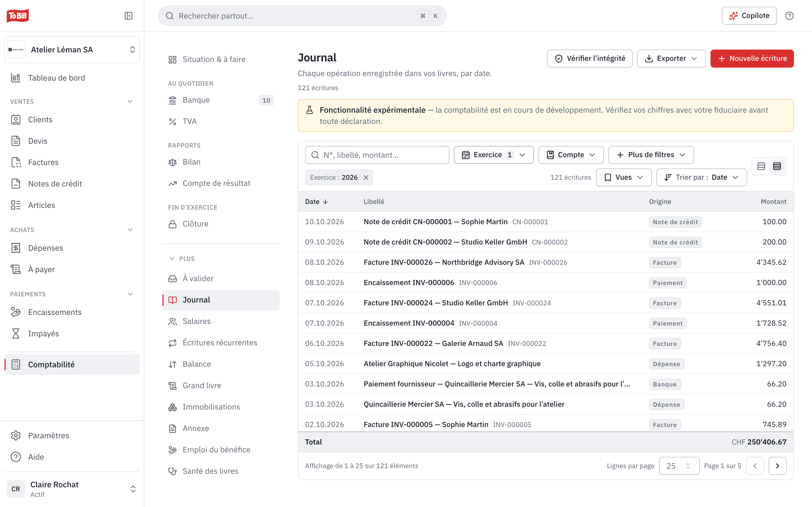Switch to comfortable row density view
Image resolution: width=812 pixels, height=507 pixels.
761,166
